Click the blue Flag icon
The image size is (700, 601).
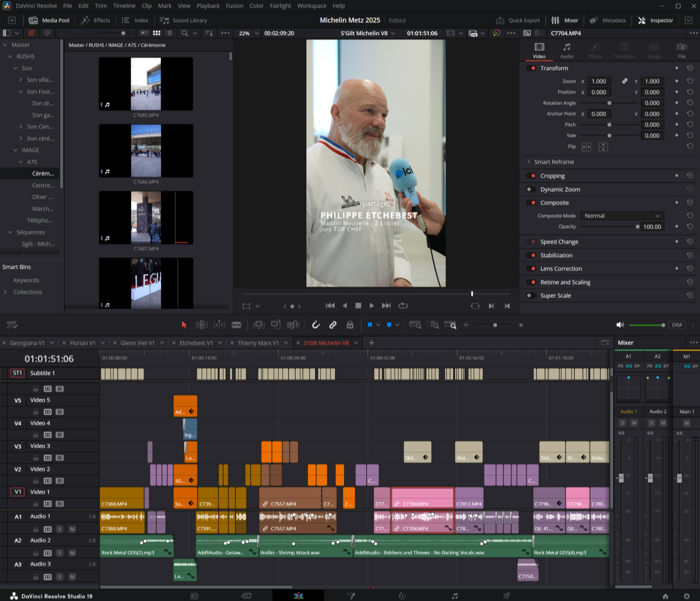click(x=370, y=325)
